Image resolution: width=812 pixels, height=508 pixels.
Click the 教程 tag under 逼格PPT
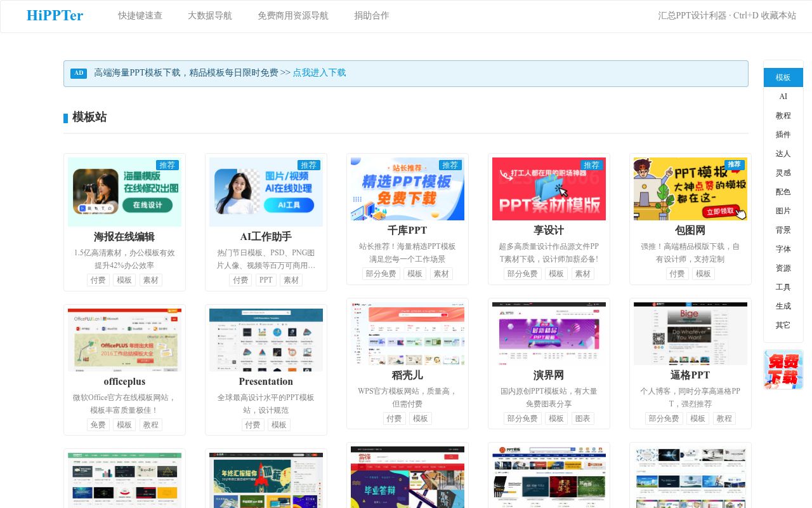[x=724, y=418]
